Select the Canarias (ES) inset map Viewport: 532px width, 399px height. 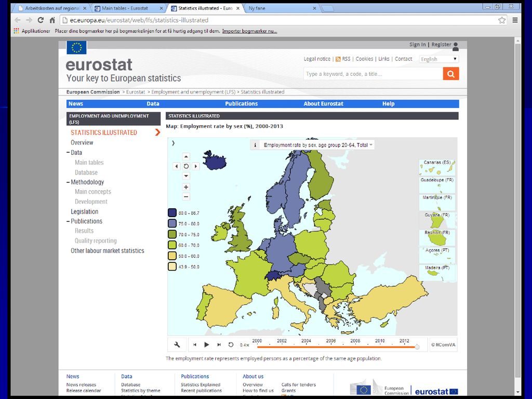coord(437,167)
